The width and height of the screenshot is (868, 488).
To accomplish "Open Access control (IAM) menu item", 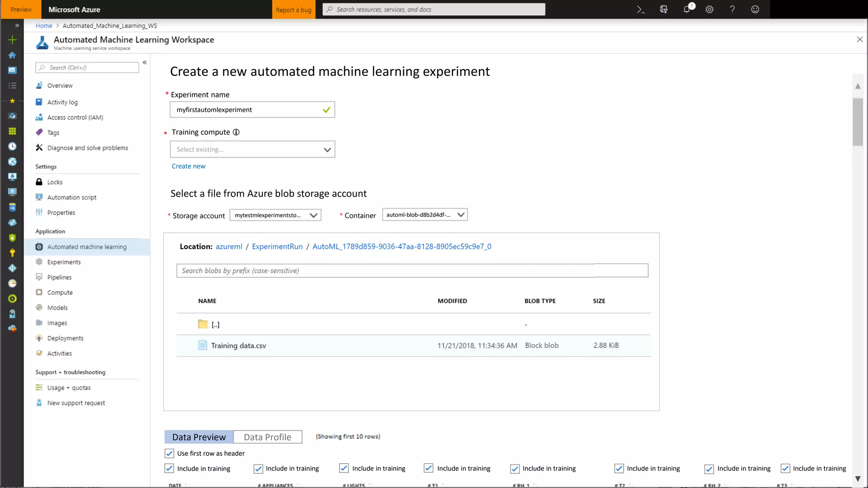I will (75, 117).
